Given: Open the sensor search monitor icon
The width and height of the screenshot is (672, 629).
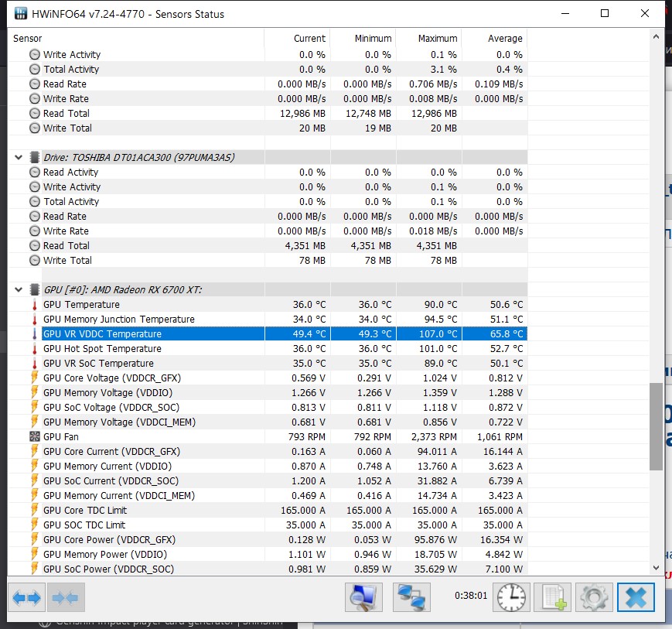Looking at the screenshot, I should [363, 597].
